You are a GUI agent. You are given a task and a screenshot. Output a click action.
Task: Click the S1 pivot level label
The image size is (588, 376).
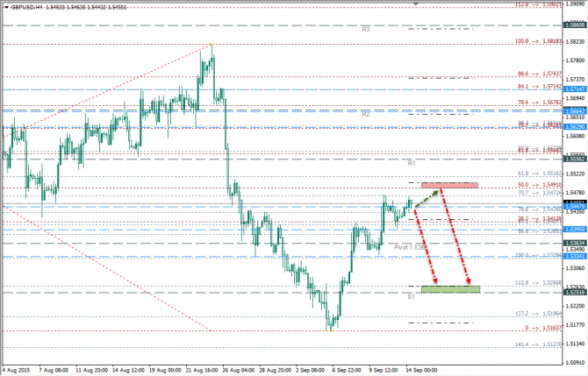click(x=412, y=296)
